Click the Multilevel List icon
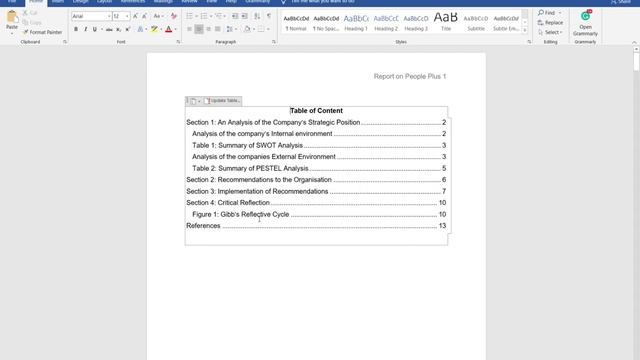This screenshot has height=360, width=640. coord(218,16)
